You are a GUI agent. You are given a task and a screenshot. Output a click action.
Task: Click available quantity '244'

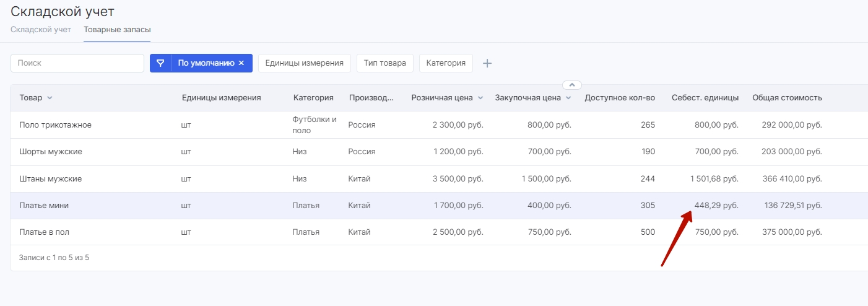tap(648, 179)
